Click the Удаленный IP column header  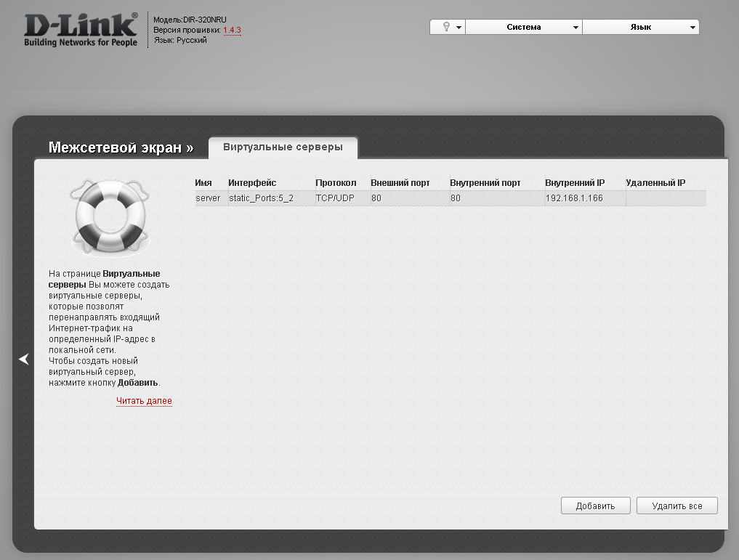(655, 183)
